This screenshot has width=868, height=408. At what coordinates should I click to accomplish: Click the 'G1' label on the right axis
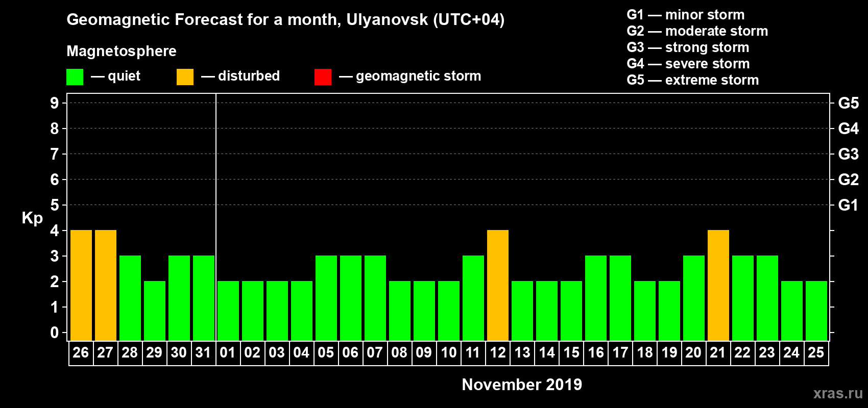(849, 205)
